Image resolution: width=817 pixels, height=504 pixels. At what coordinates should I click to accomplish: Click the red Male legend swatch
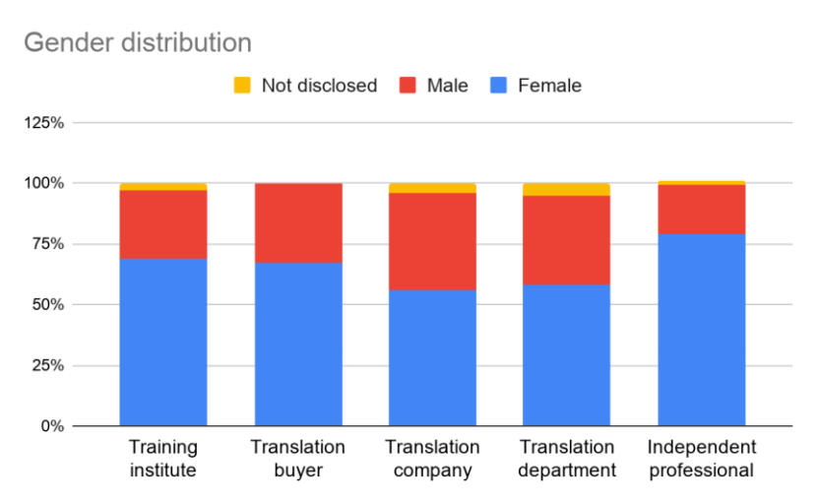click(x=408, y=86)
